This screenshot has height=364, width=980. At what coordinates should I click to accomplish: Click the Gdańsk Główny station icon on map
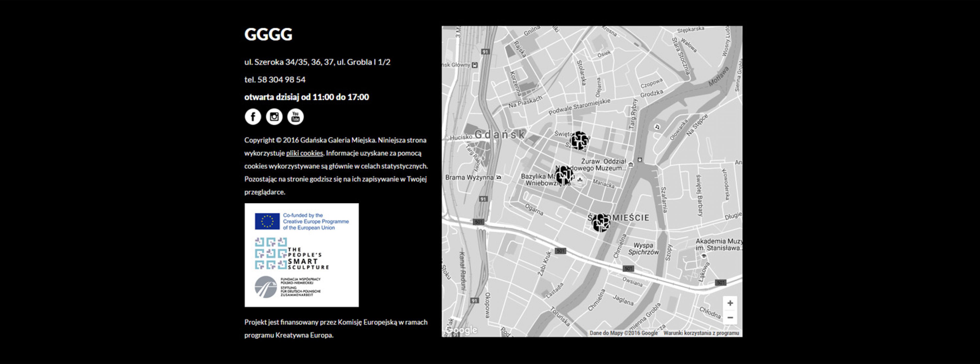(x=474, y=65)
